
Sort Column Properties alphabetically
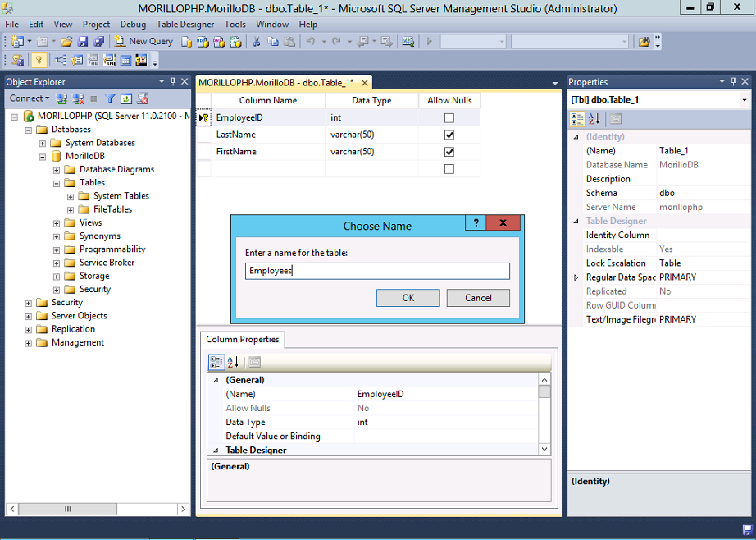click(x=233, y=362)
